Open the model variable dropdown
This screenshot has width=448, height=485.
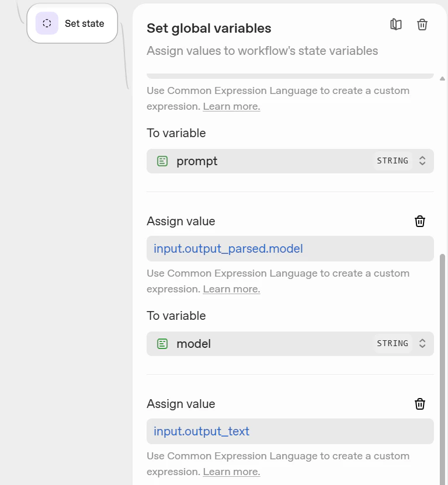[290, 344]
